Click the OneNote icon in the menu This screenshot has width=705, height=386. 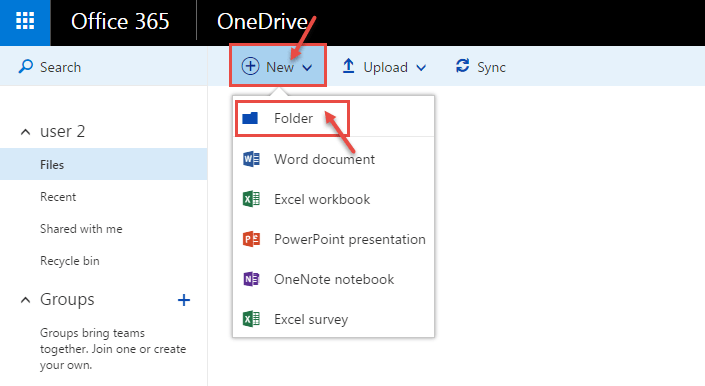coord(251,279)
